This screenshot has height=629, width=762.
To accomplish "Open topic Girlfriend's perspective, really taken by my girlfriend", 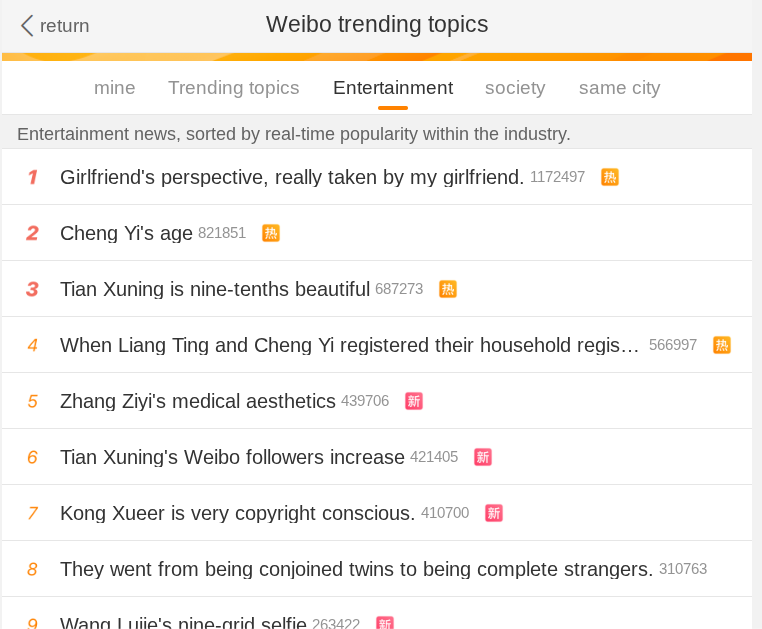I will (x=292, y=177).
